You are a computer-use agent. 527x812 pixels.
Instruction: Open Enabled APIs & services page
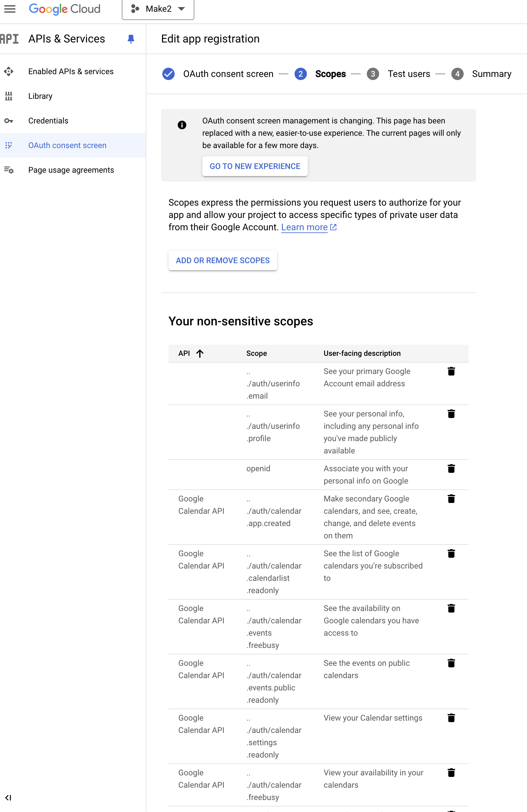tap(70, 72)
